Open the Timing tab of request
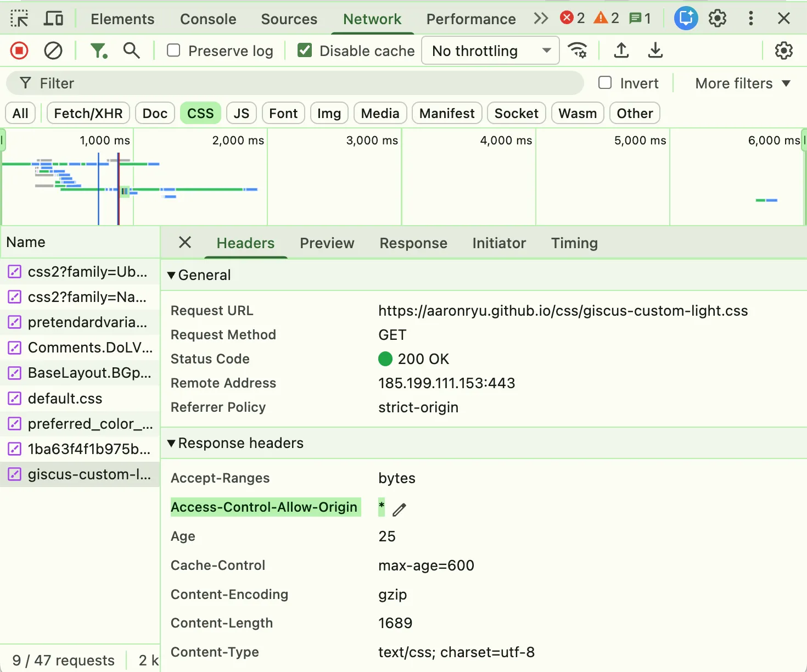This screenshot has width=807, height=672. coord(574,243)
